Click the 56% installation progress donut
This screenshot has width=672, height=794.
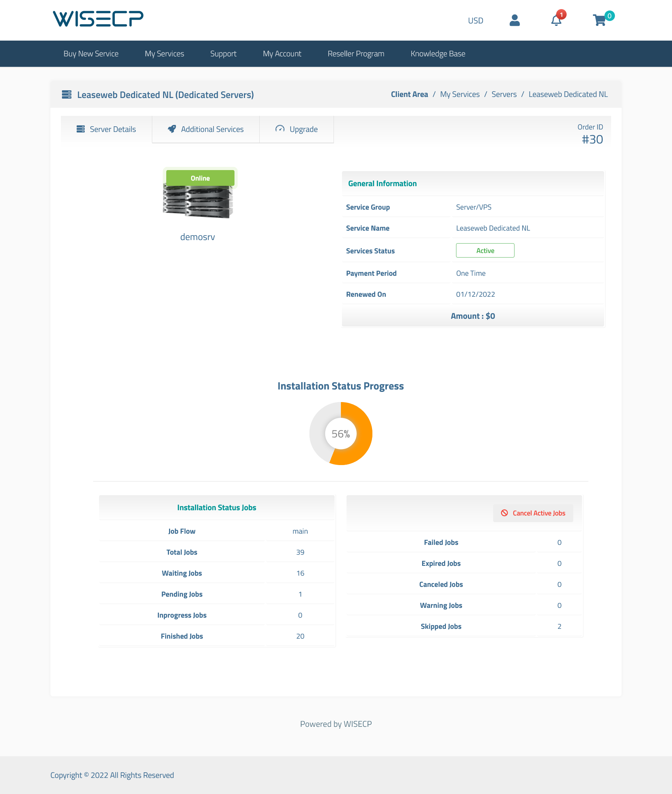pos(341,433)
